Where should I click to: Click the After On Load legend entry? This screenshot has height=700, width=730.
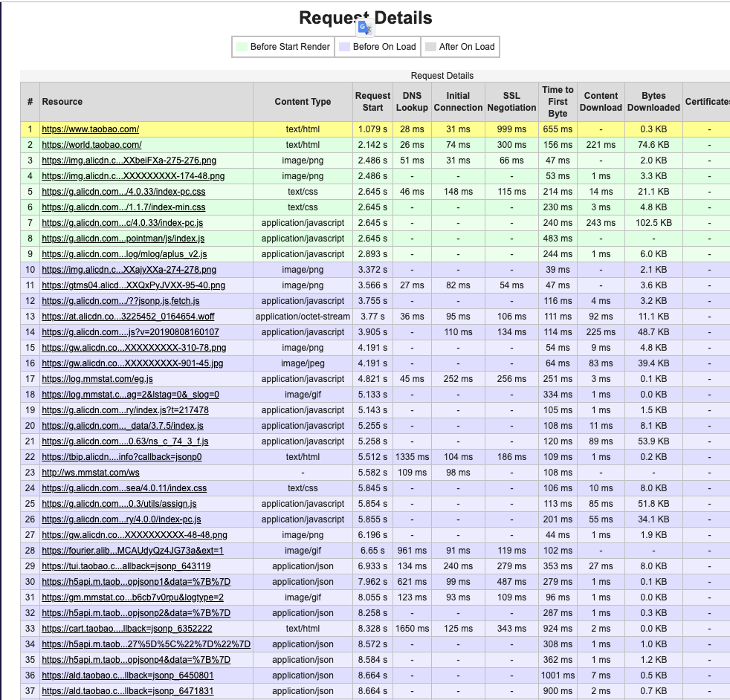point(460,47)
